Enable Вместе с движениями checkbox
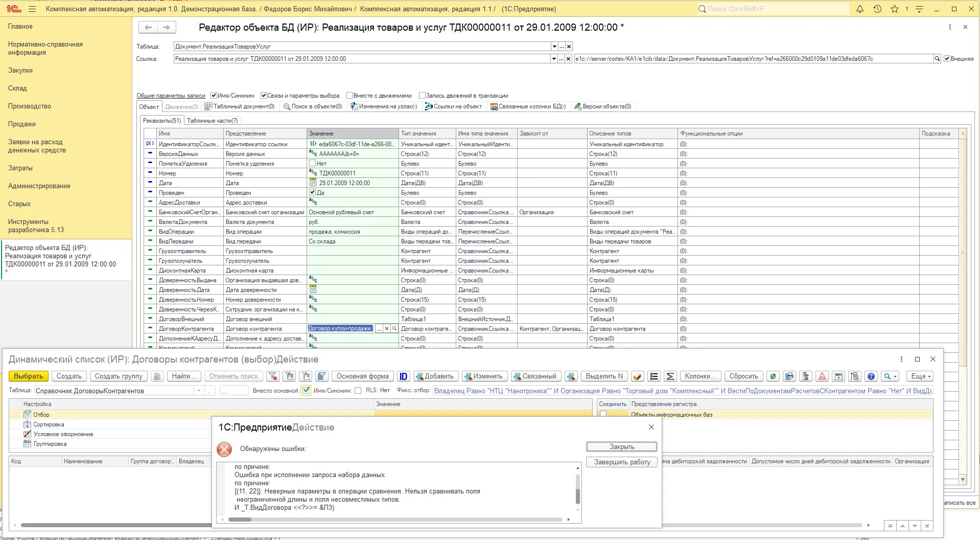This screenshot has width=980, height=540. pyautogui.click(x=349, y=96)
